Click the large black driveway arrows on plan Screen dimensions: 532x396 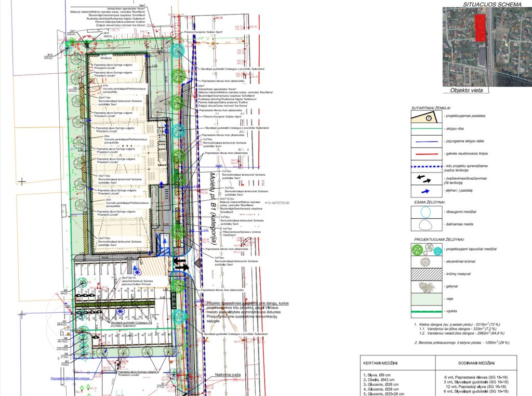coord(180,264)
